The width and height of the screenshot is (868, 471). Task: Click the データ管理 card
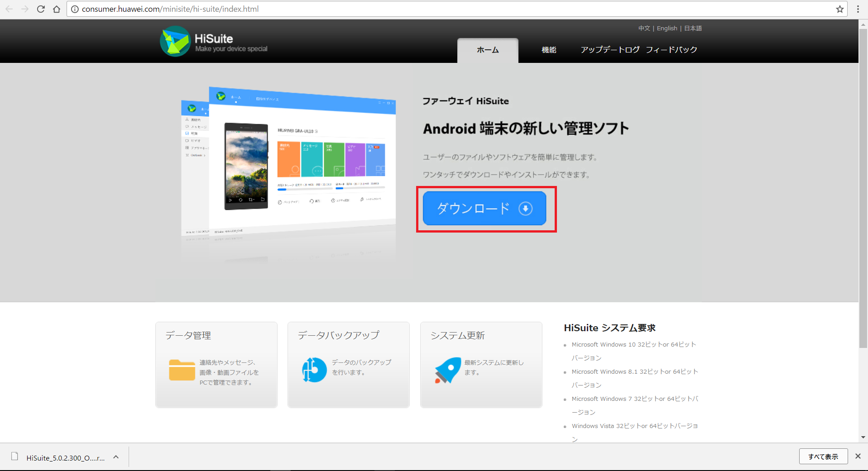[x=216, y=365]
